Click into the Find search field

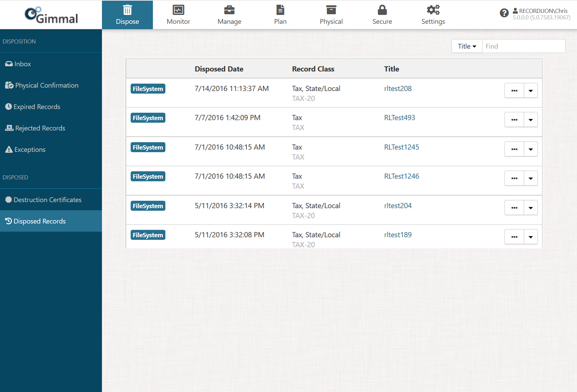523,46
